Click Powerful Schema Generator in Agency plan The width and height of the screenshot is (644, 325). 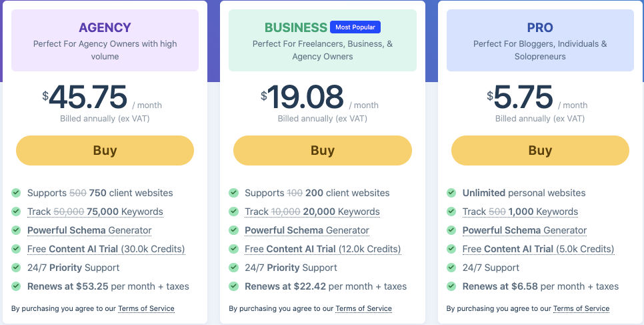(89, 230)
